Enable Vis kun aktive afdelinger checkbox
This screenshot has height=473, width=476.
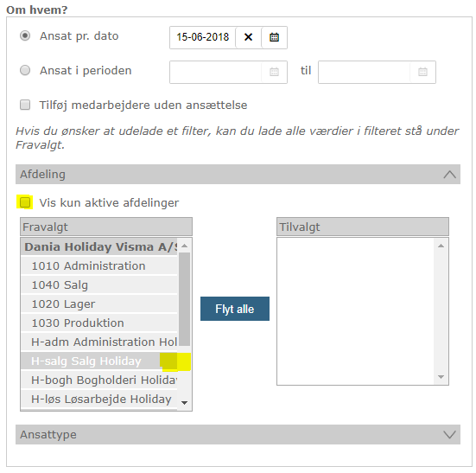coord(25,202)
